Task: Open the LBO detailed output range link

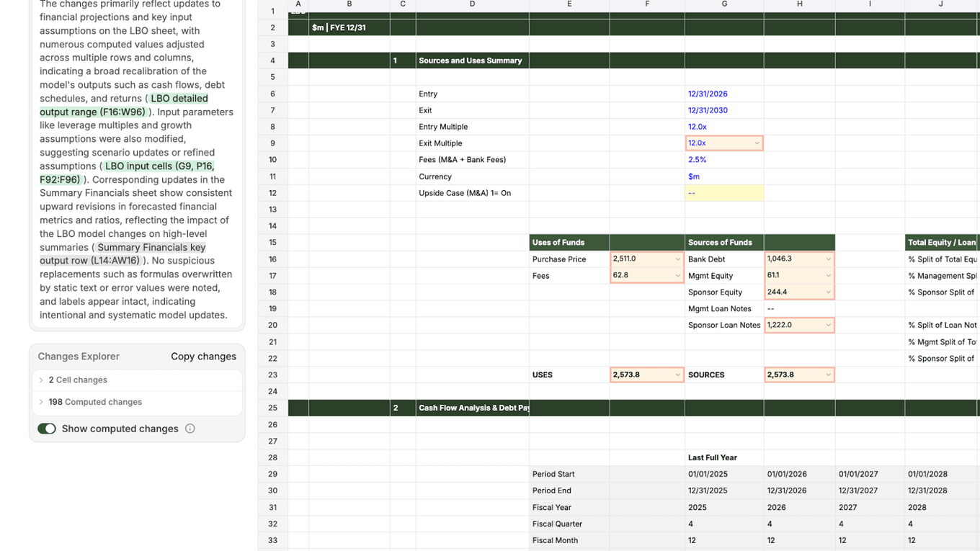Action: [124, 105]
